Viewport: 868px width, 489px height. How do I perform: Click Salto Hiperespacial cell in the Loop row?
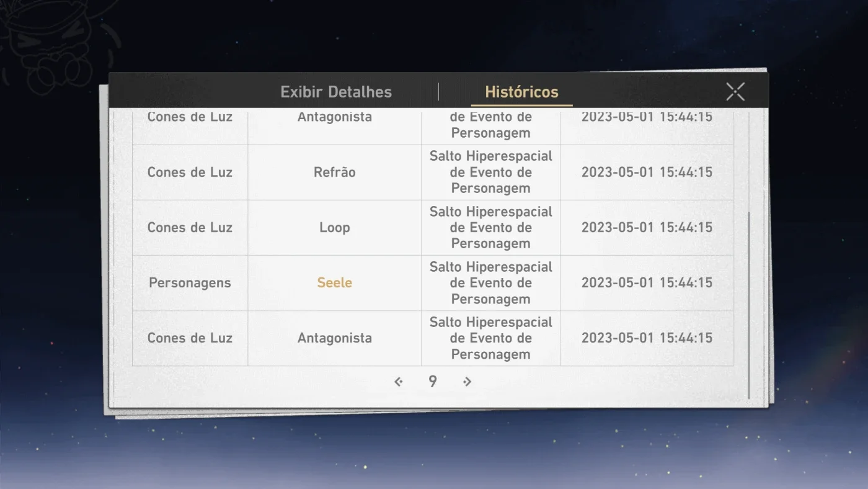tap(491, 227)
